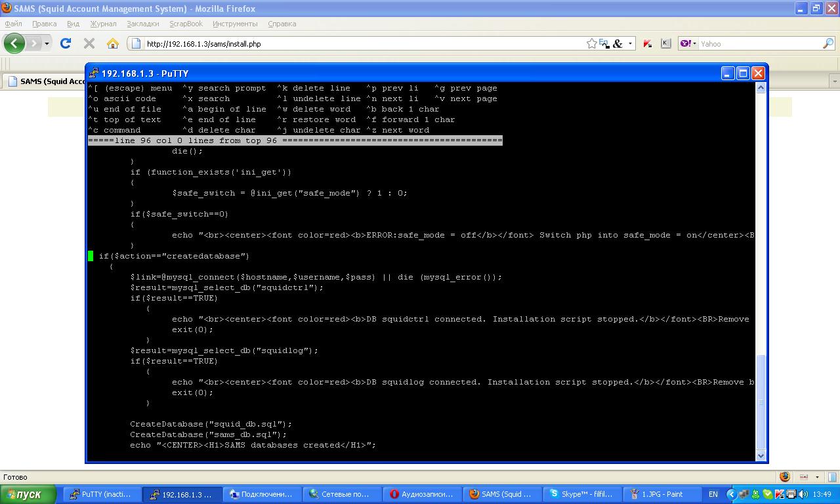
Task: Click the gray K keyboard toolbar icon
Action: pyautogui.click(x=665, y=43)
